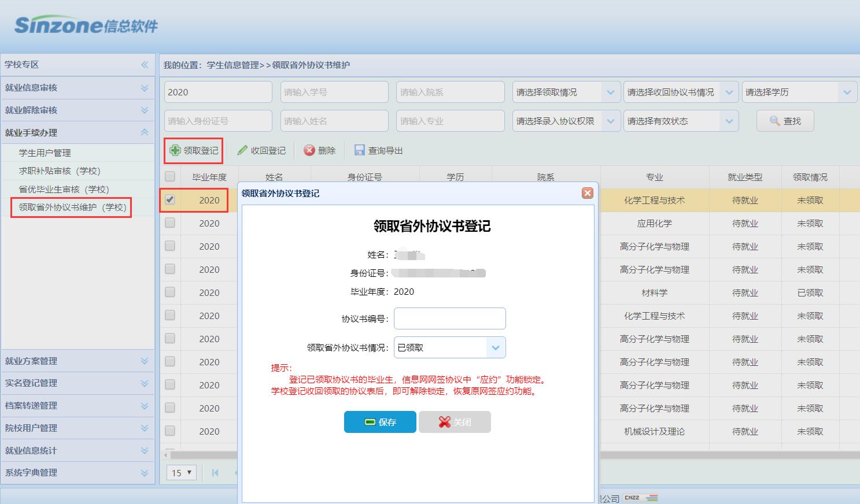Toggle the select-all header checkbox

click(x=170, y=176)
